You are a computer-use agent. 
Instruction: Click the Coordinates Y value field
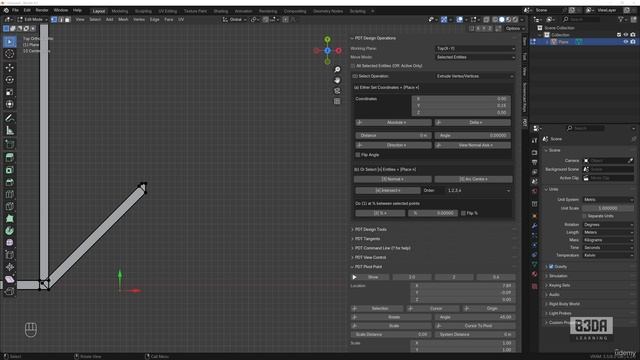[461, 106]
